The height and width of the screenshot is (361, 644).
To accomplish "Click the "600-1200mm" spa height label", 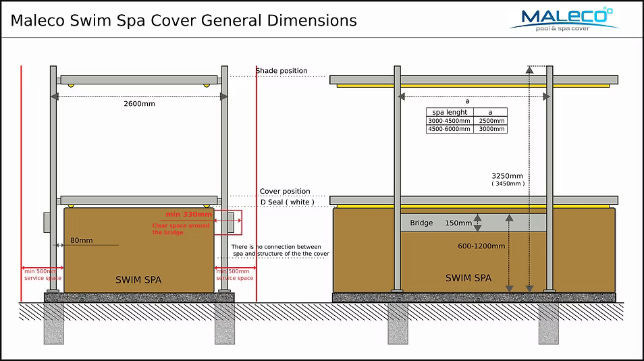I will pyautogui.click(x=481, y=246).
